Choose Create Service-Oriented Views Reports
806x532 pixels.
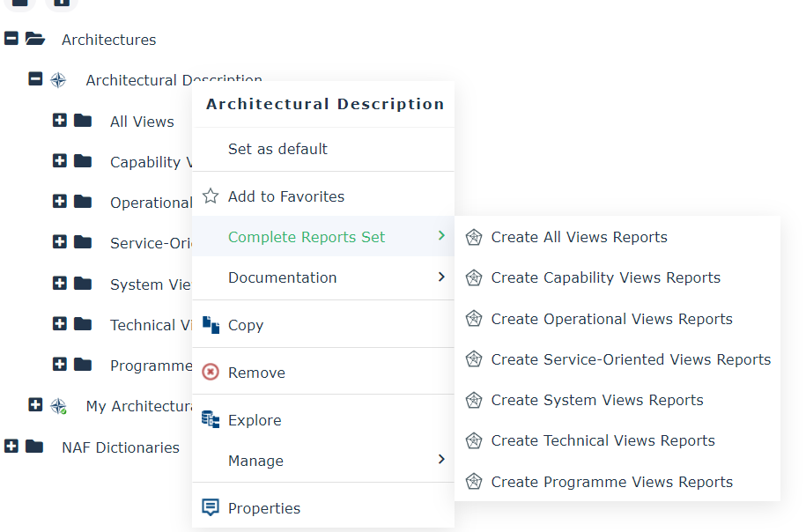pyautogui.click(x=631, y=359)
